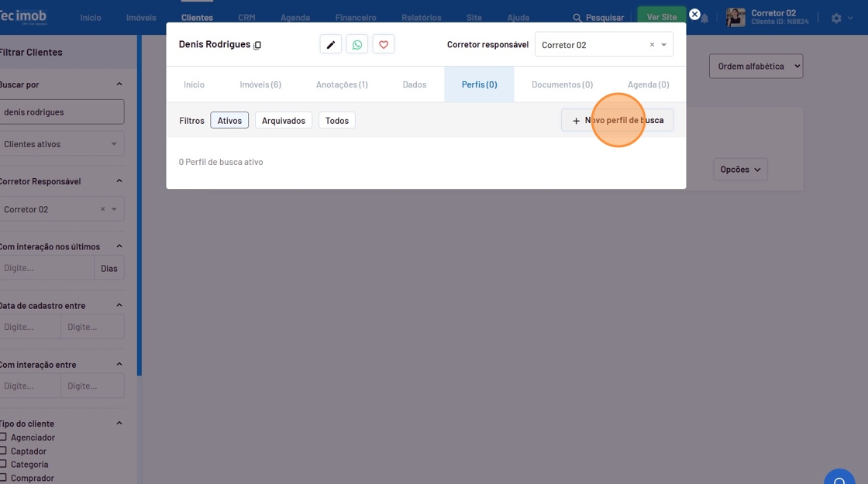The image size is (868, 484).
Task: Open the Clientes ativos dropdown filter
Action: point(60,144)
